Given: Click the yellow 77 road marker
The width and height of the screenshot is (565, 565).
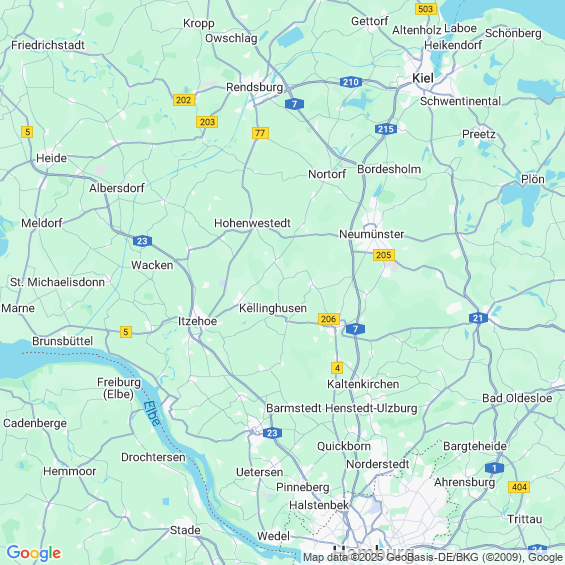Looking at the screenshot, I should click(x=260, y=133).
